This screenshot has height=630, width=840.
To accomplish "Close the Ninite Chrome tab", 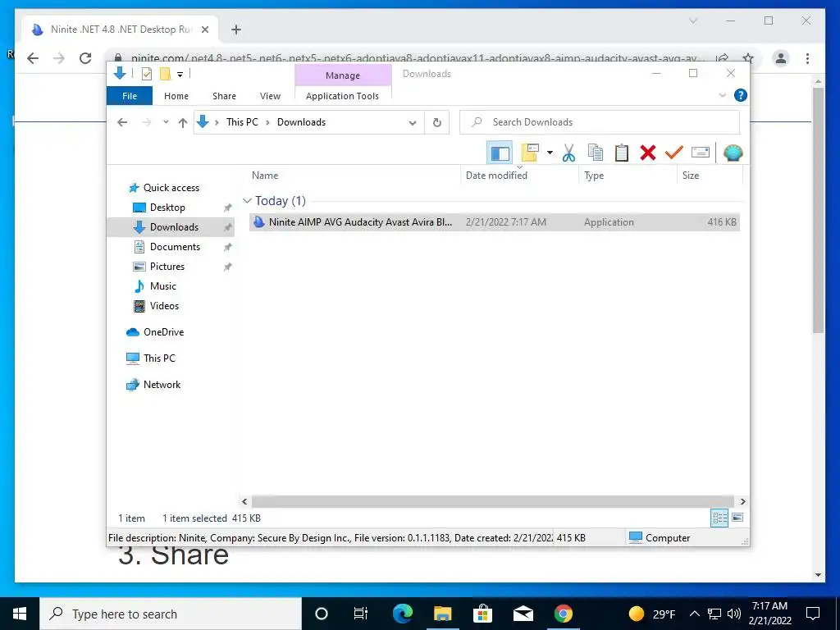I will [x=204, y=30].
